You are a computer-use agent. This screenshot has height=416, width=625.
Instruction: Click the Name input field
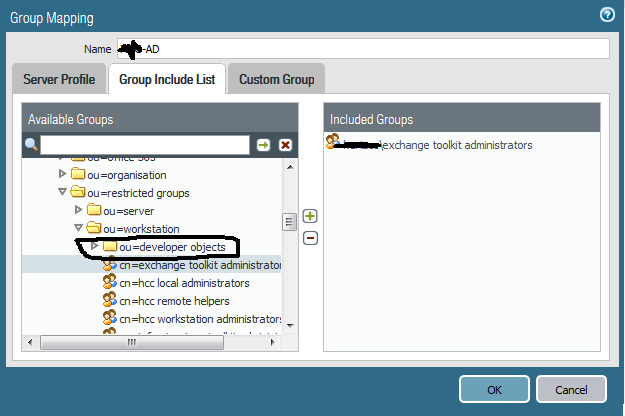coord(363,49)
